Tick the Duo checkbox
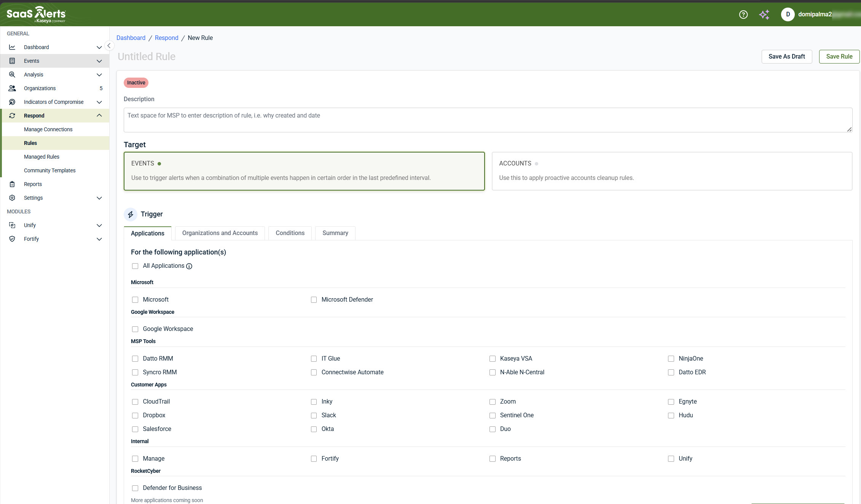Viewport: 861px width, 504px height. [493, 429]
